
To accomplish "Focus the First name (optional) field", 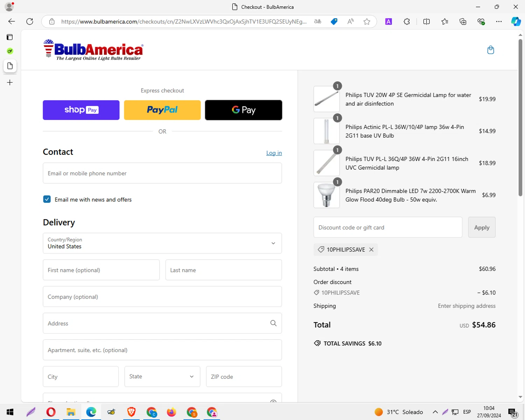I will (x=101, y=270).
